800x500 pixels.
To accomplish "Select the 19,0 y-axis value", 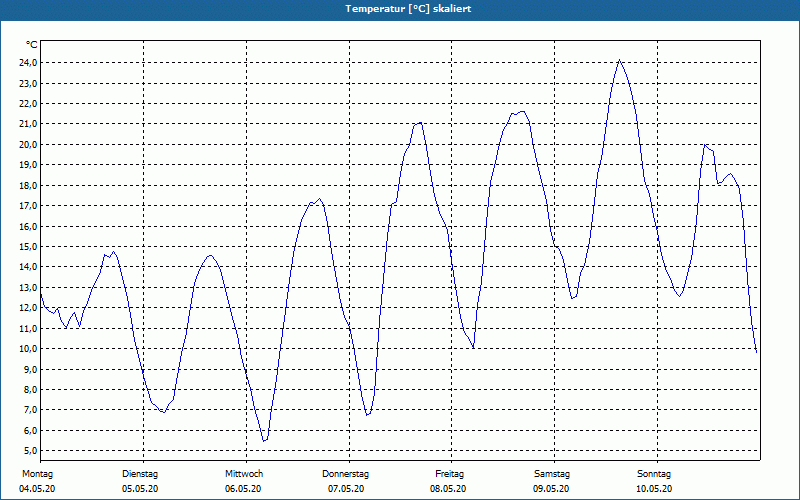I will click(x=28, y=165).
